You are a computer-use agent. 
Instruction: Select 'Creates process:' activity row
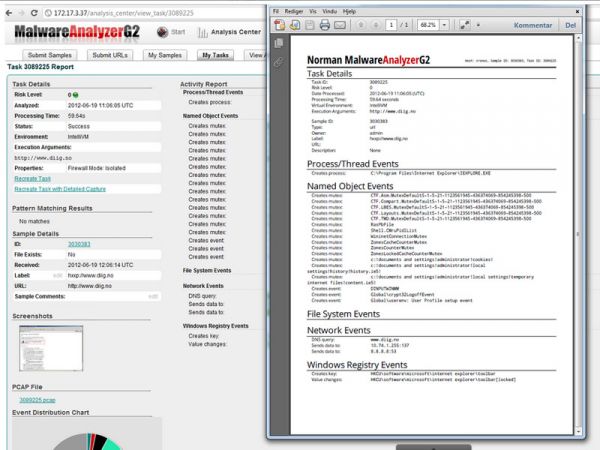(210, 103)
